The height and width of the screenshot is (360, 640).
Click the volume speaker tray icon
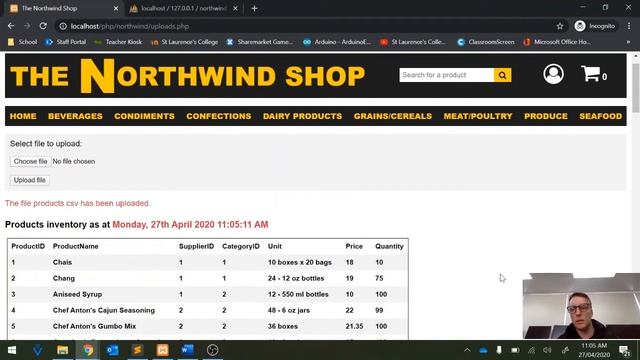(x=547, y=350)
